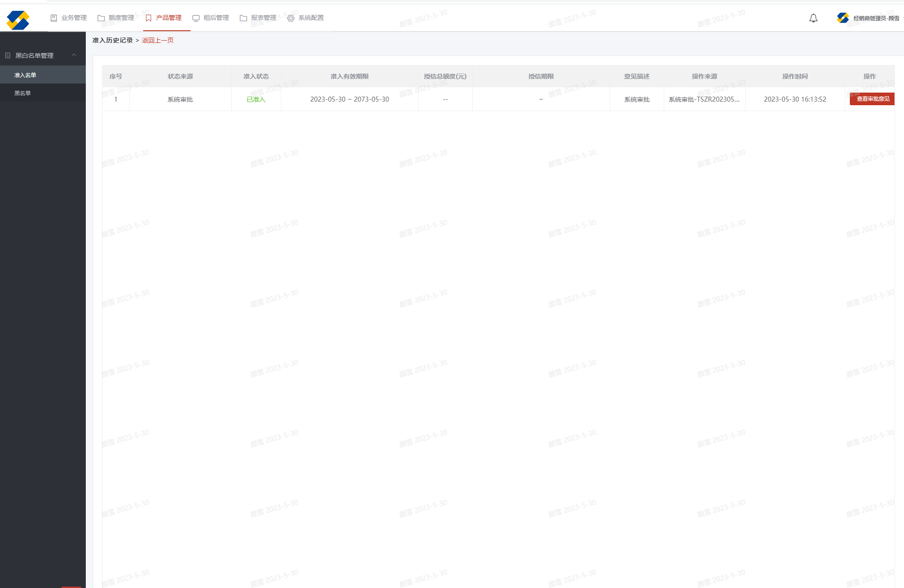The height and width of the screenshot is (588, 904).
Task: Click the 系统配置 gear icon
Action: pyautogui.click(x=291, y=18)
